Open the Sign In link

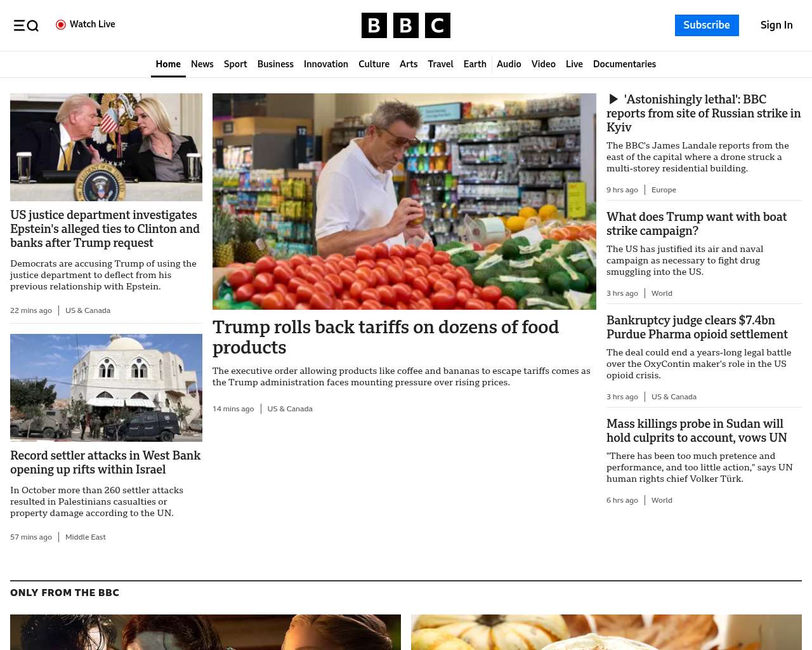coord(776,25)
